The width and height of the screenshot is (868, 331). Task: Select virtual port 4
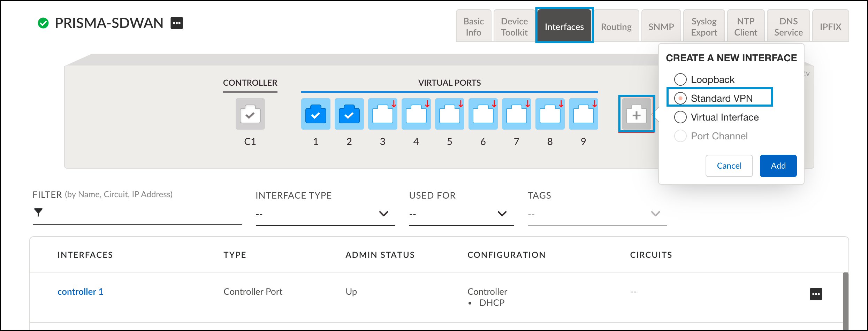[x=416, y=114]
